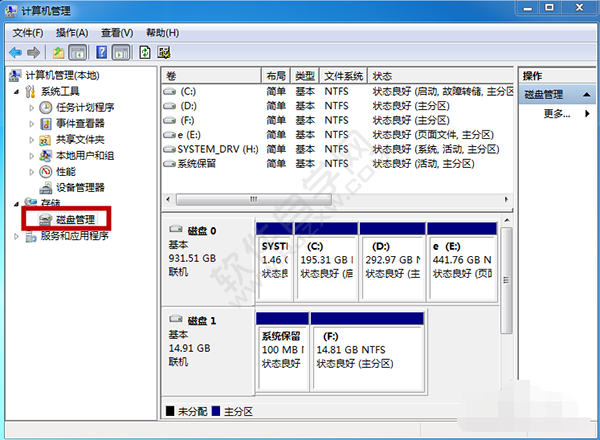Click the disk view vertical scrollbar thumb
Viewport: 600px width, 440px height.
tap(506, 280)
